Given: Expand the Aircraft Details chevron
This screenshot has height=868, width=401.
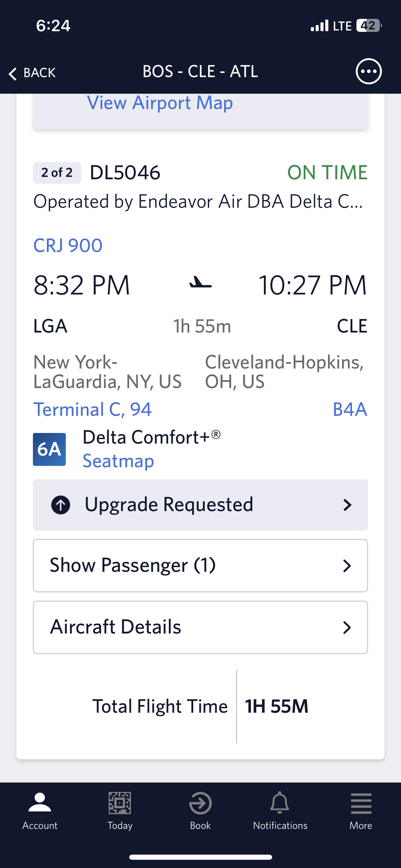Looking at the screenshot, I should point(347,628).
